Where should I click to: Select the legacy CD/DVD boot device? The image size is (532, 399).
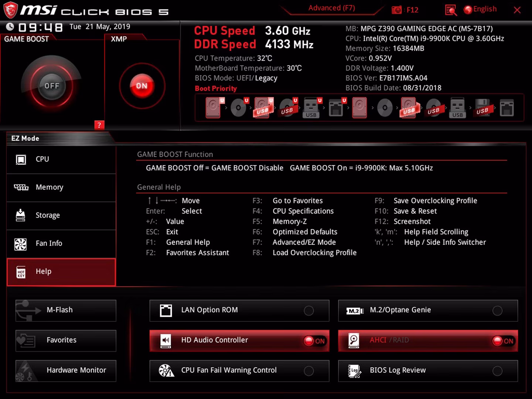tap(385, 108)
